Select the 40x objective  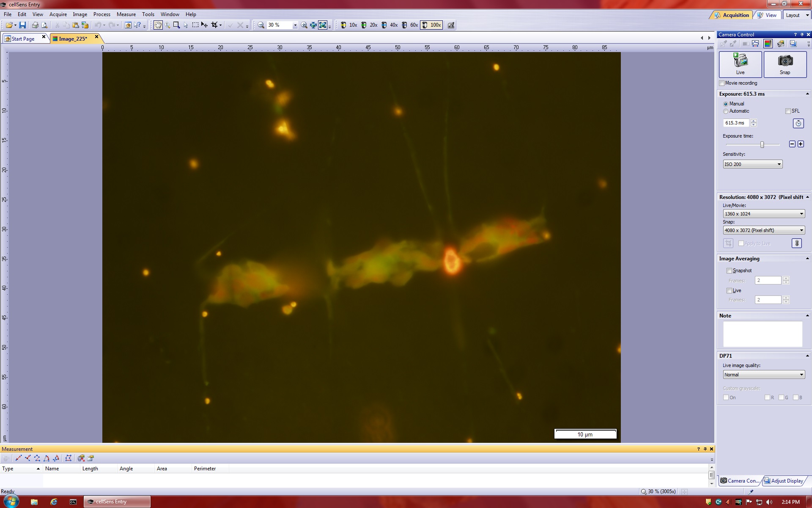point(390,25)
